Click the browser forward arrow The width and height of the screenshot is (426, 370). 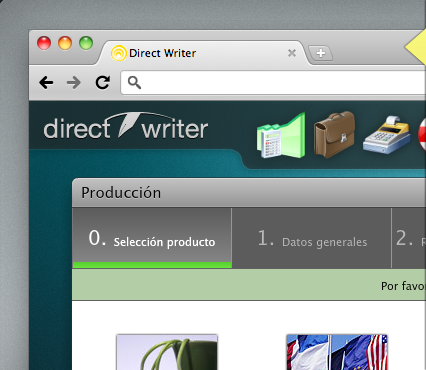74,82
